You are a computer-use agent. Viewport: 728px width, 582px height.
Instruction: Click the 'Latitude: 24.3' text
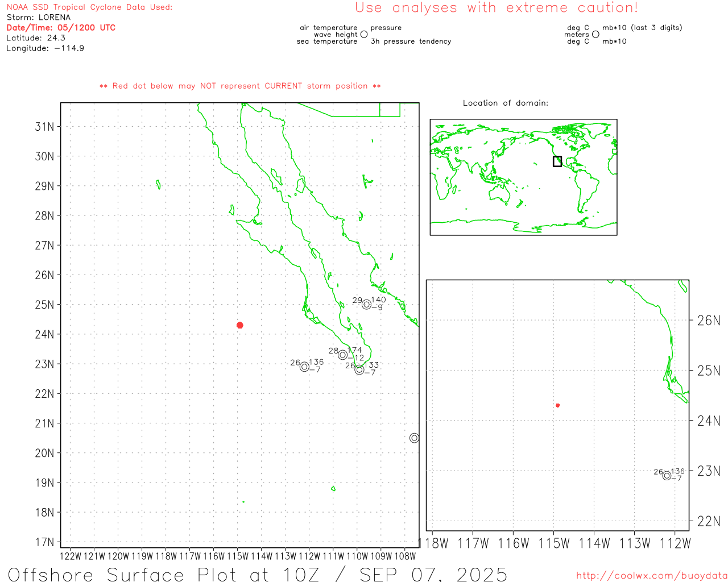[x=36, y=38]
